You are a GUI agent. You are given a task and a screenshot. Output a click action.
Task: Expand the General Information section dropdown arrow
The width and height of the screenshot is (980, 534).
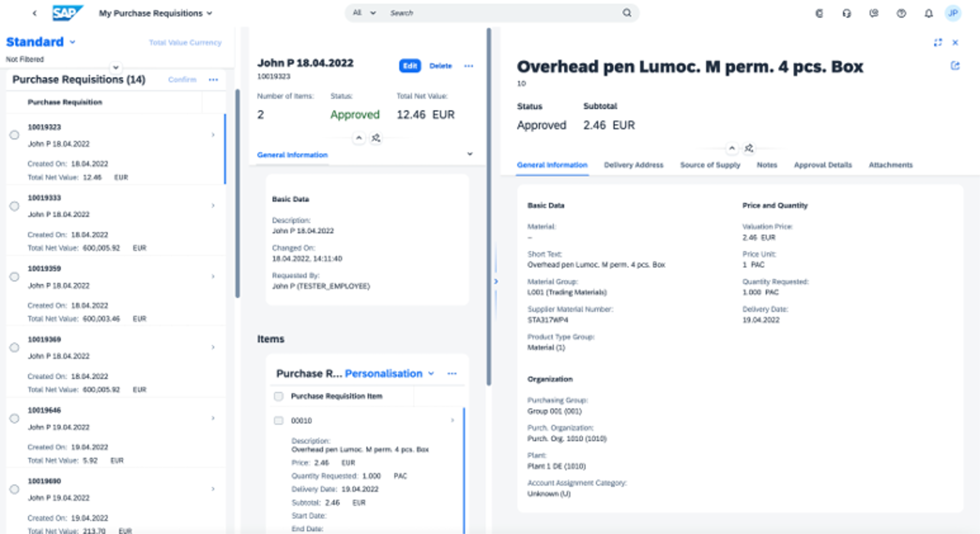pyautogui.click(x=470, y=154)
